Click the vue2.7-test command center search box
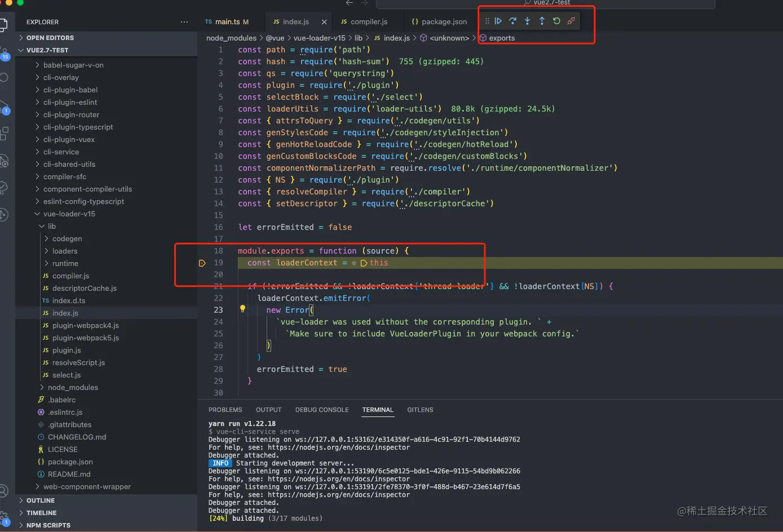Image resolution: width=783 pixels, height=532 pixels. click(545, 3)
